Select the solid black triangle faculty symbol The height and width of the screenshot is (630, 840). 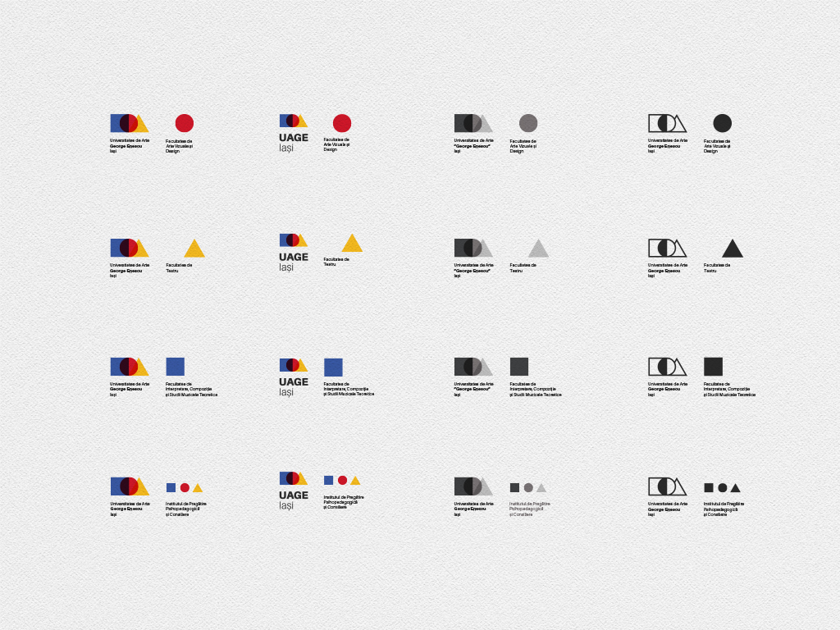click(733, 249)
